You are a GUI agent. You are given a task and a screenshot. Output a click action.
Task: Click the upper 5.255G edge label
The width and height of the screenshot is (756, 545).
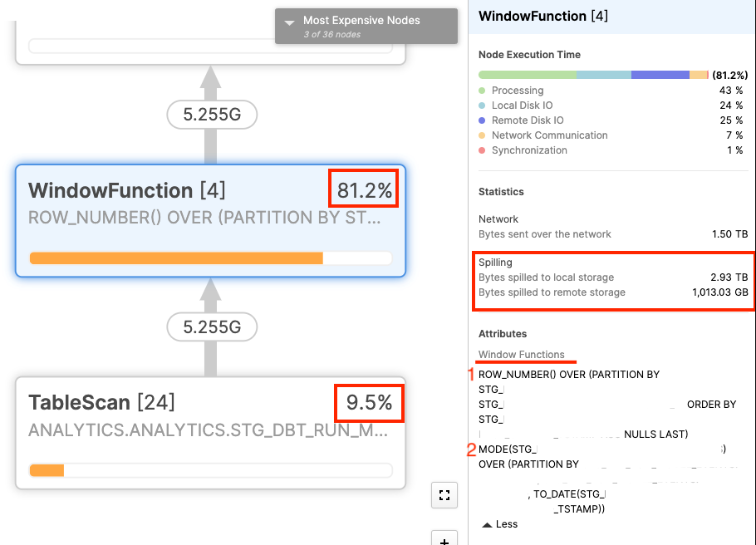(x=212, y=115)
